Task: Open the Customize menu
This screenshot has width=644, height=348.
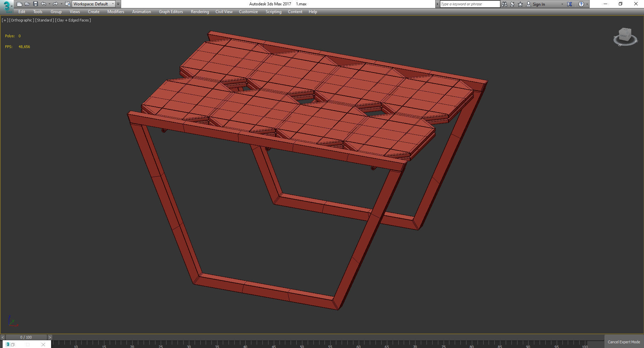Action: point(248,12)
